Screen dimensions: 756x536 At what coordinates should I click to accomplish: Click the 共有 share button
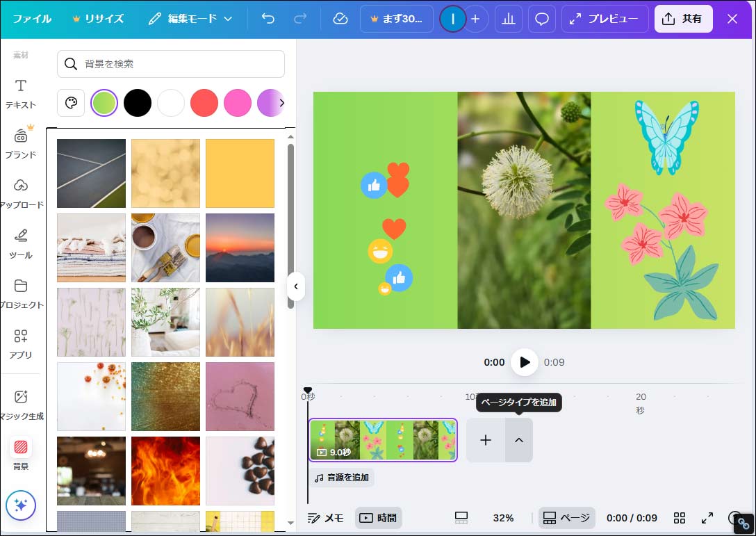pos(683,19)
